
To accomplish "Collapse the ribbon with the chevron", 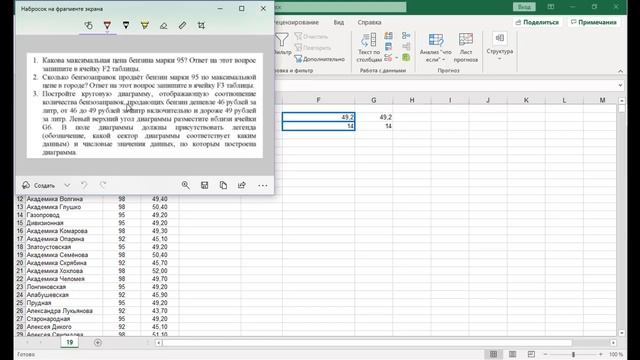I will [620, 71].
